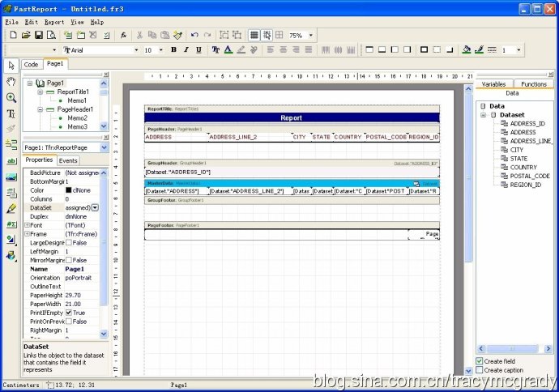Open the font color A icon

pyautogui.click(x=228, y=50)
